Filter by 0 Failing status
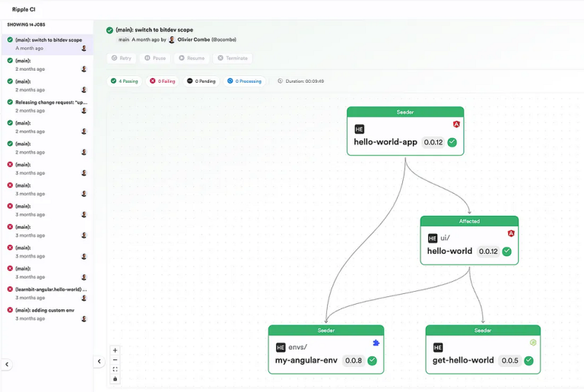Viewport: 584px width, 392px height. click(163, 81)
